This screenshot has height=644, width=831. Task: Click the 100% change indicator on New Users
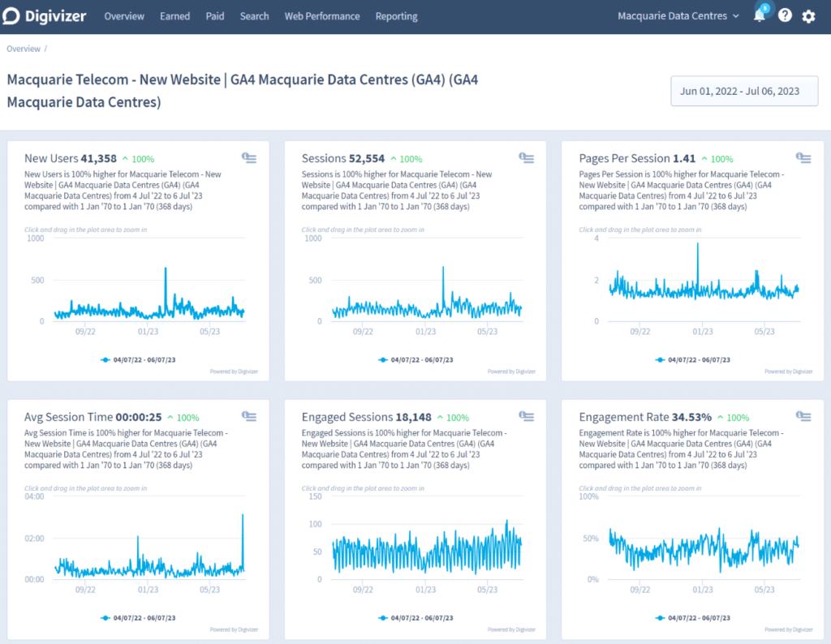138,159
